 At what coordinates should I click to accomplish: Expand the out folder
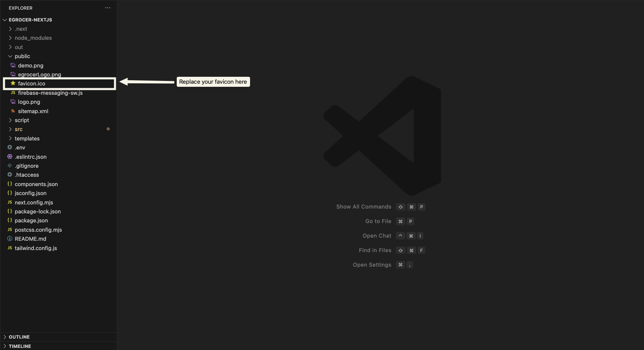[x=10, y=47]
